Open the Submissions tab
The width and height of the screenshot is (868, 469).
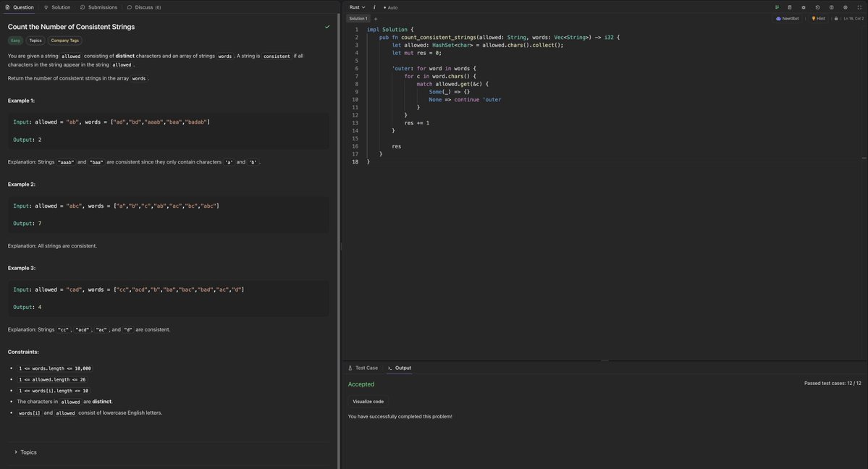[x=98, y=7]
